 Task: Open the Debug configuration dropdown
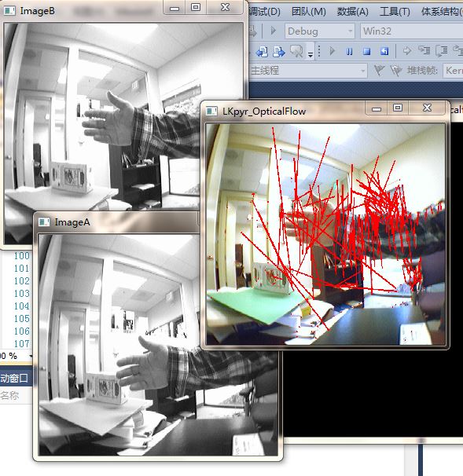pos(320,31)
